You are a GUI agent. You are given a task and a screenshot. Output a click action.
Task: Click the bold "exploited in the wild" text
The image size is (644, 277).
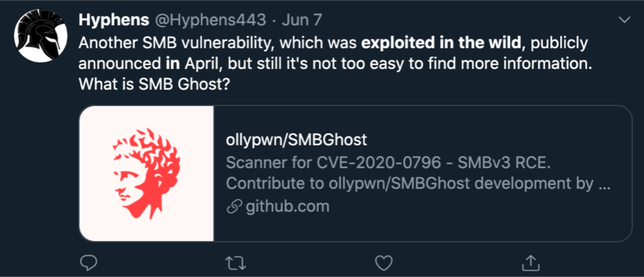441,43
